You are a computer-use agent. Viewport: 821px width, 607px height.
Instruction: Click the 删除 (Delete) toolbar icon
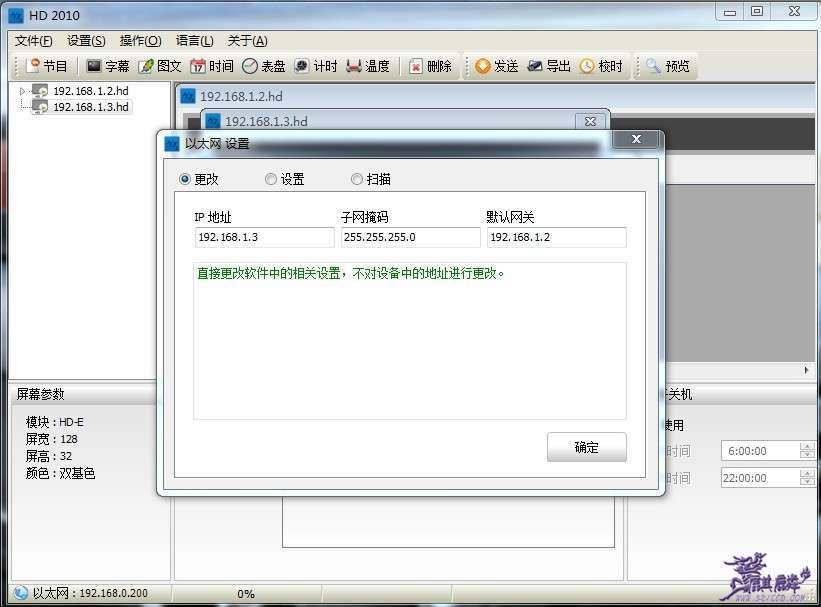[x=416, y=66]
